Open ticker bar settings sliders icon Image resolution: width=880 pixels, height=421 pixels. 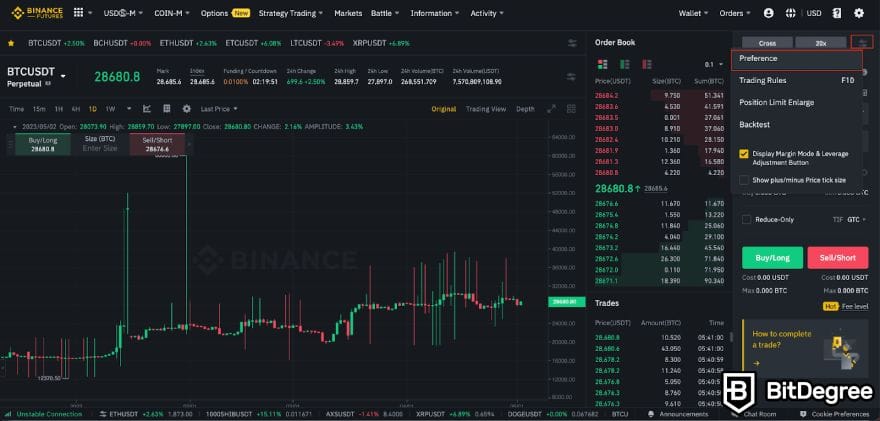tap(572, 43)
